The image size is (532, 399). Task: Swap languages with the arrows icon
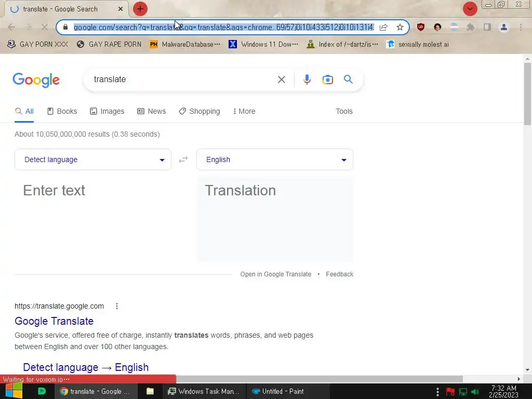click(183, 159)
